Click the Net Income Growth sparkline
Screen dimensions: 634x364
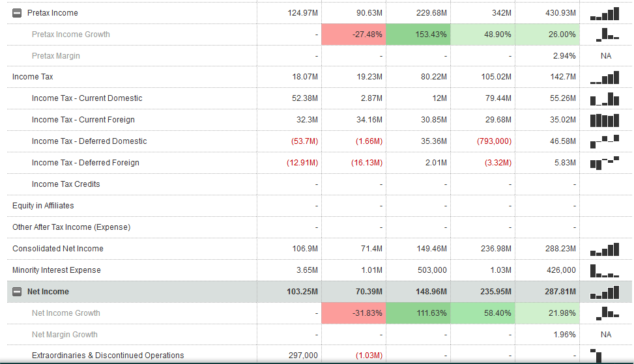[x=605, y=313]
